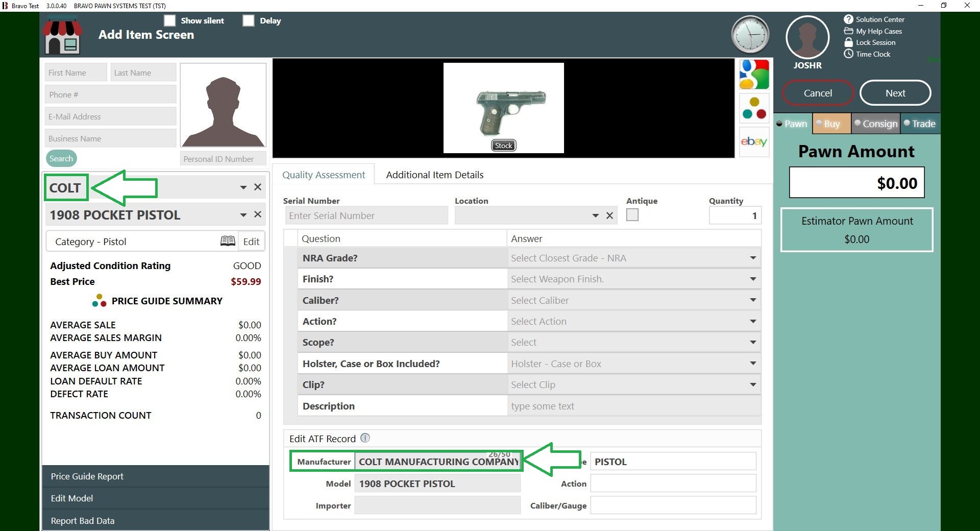Open Finish answer dropdown

click(753, 279)
